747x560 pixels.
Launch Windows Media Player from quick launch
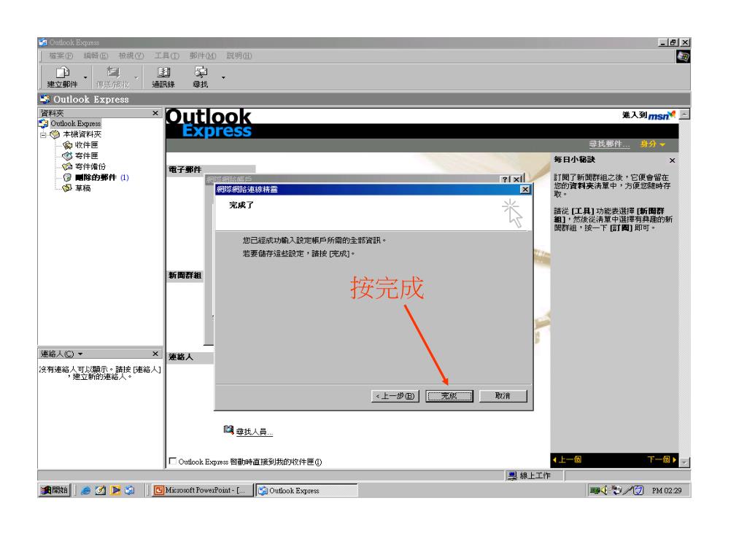[x=115, y=490]
